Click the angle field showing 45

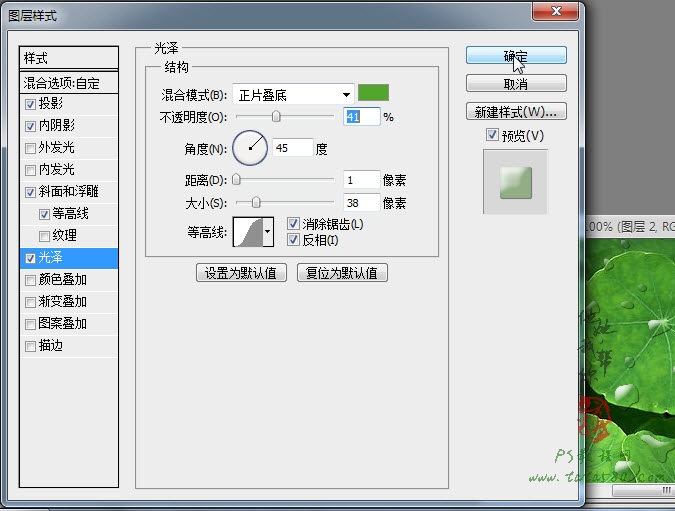coord(293,148)
